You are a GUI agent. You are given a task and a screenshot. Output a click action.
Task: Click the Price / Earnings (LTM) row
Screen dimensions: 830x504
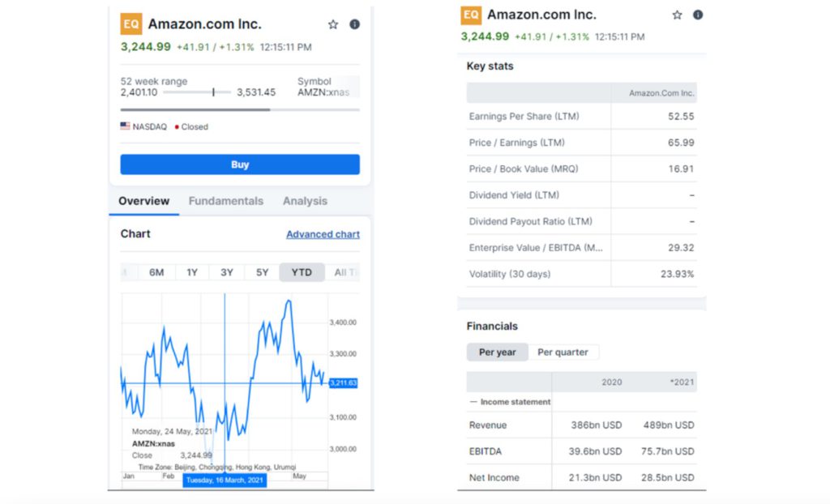(x=582, y=143)
